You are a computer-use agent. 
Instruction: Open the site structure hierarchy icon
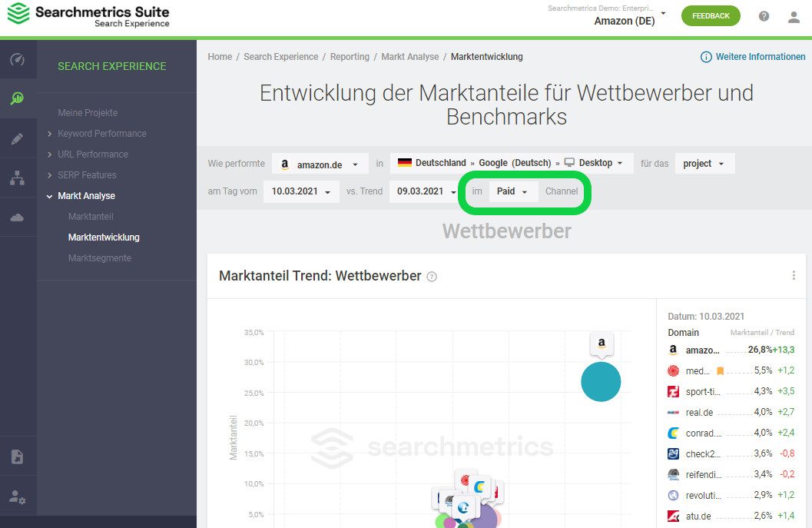coord(18,178)
